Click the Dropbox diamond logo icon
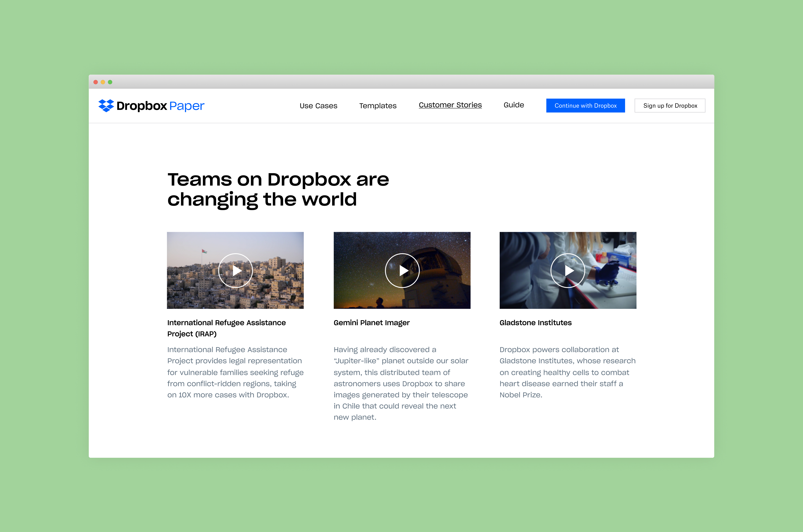The width and height of the screenshot is (803, 532). coord(106,105)
